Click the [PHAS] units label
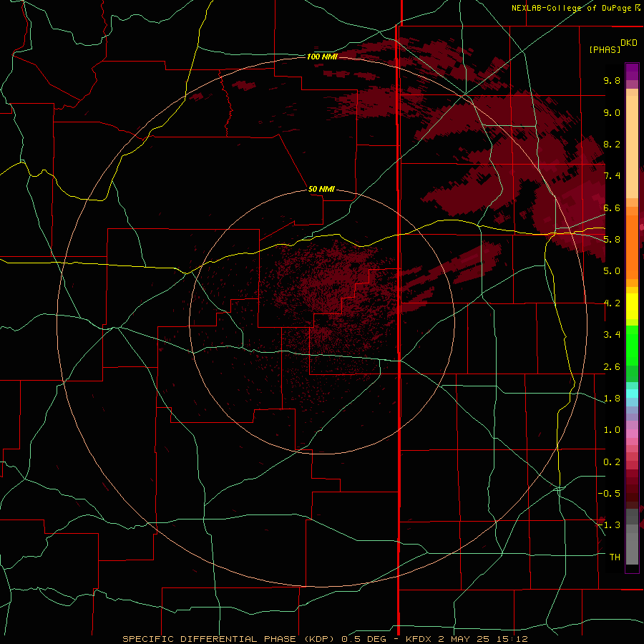 point(605,50)
